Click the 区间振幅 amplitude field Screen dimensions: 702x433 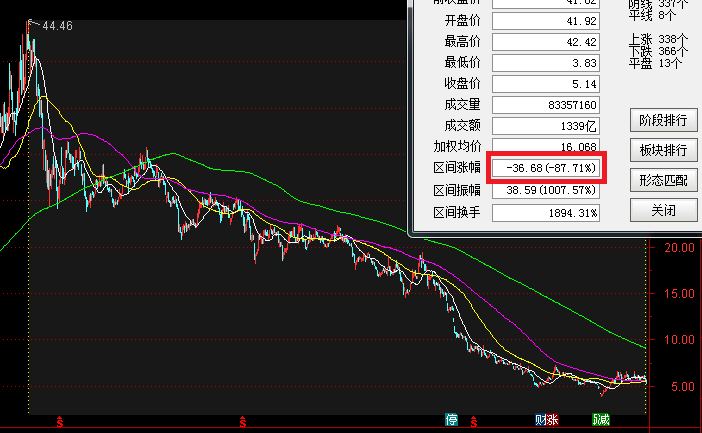[551, 189]
